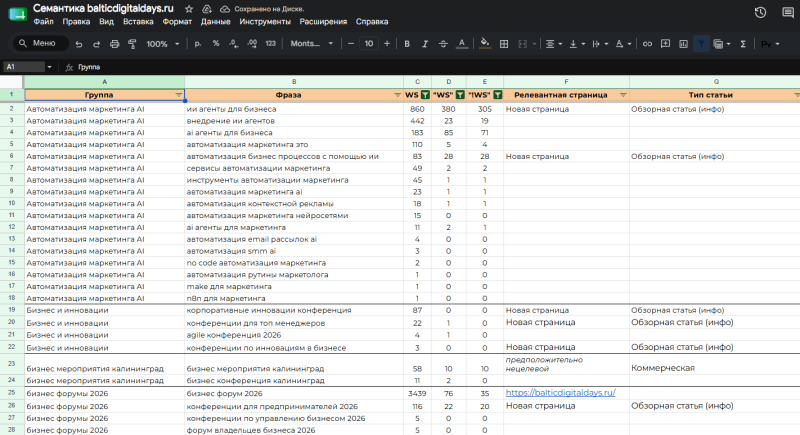Toggle the active filter funnel button
Image resolution: width=800 pixels, height=435 pixels.
(702, 44)
